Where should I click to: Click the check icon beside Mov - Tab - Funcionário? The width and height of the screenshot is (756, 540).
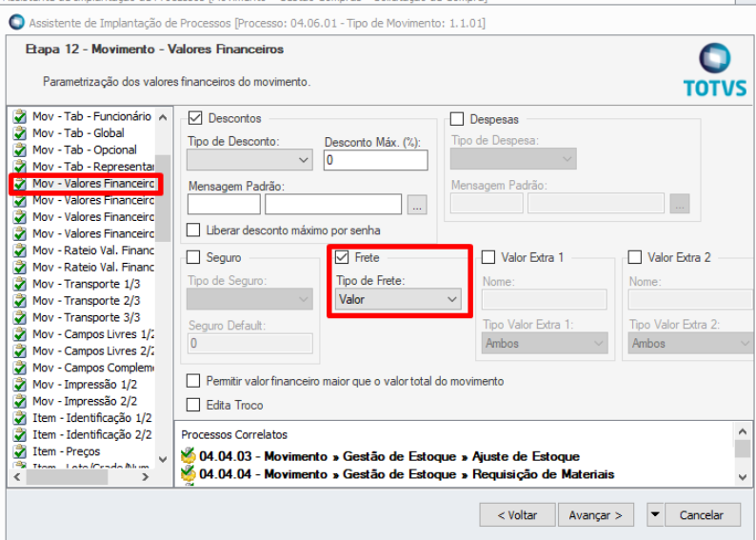pos(20,117)
